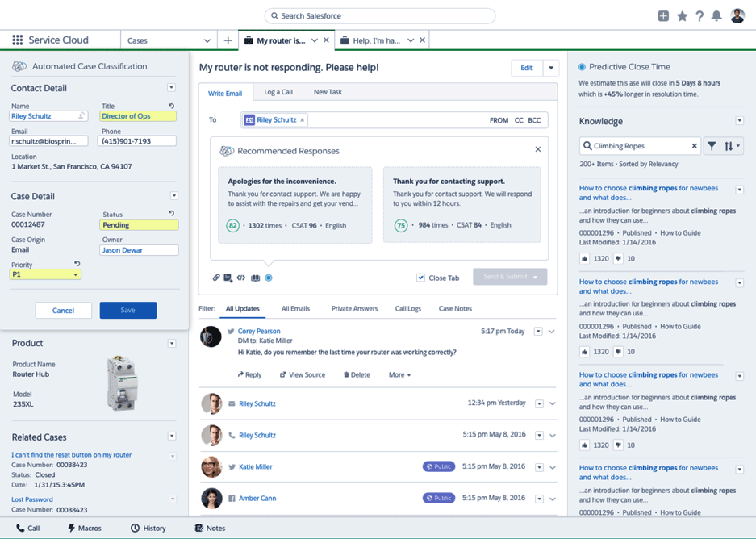Clear the Climbing Ropes search field
756x539 pixels.
tap(694, 146)
